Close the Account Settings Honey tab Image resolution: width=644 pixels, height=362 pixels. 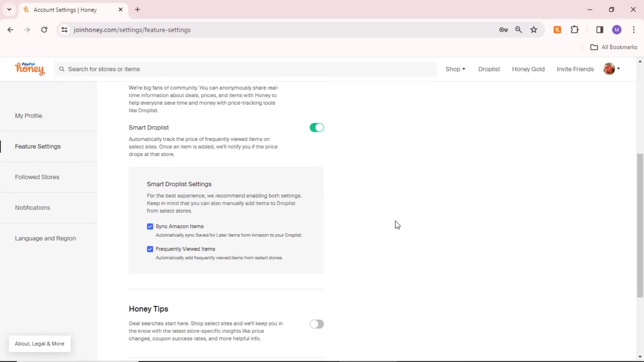121,10
